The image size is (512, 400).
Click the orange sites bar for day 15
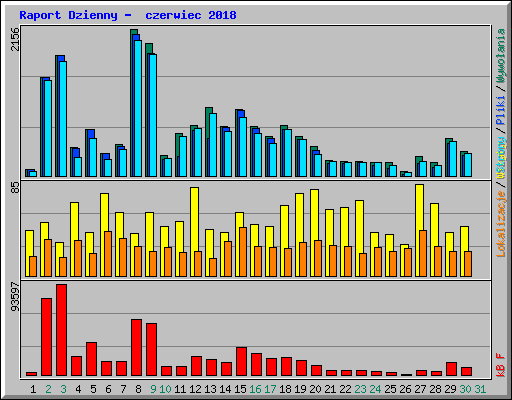click(x=243, y=252)
